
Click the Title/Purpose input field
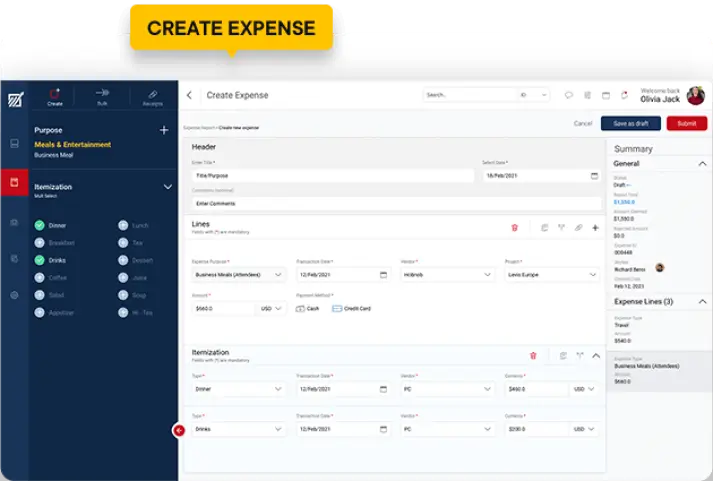point(333,175)
